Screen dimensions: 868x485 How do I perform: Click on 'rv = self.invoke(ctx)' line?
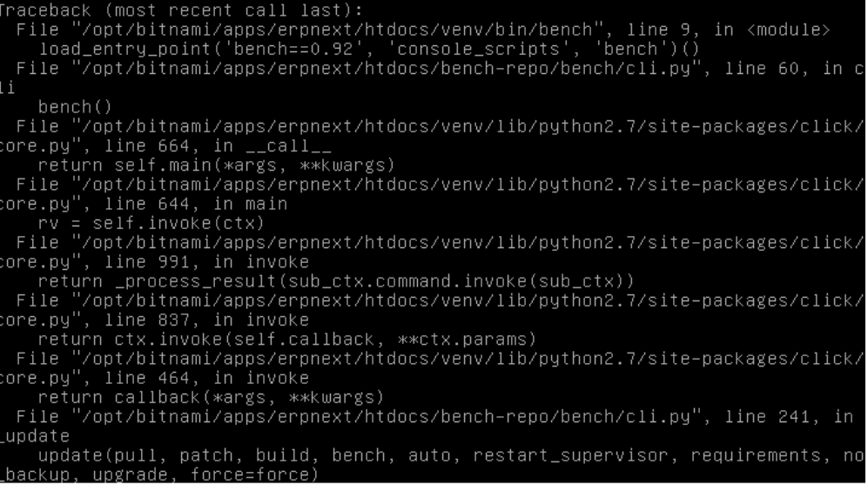point(151,223)
